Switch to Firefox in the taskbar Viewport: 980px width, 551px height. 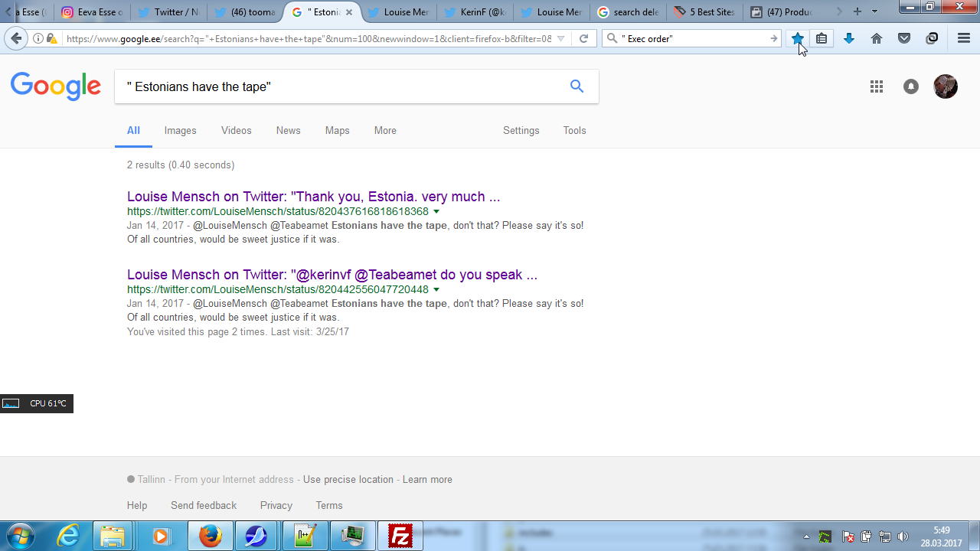(210, 536)
